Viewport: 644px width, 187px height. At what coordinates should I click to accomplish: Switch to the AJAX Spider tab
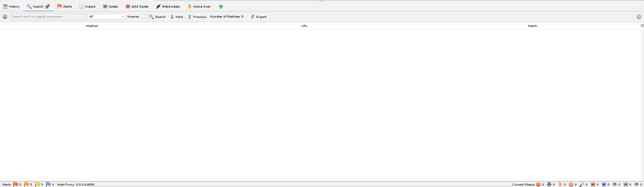click(x=137, y=6)
